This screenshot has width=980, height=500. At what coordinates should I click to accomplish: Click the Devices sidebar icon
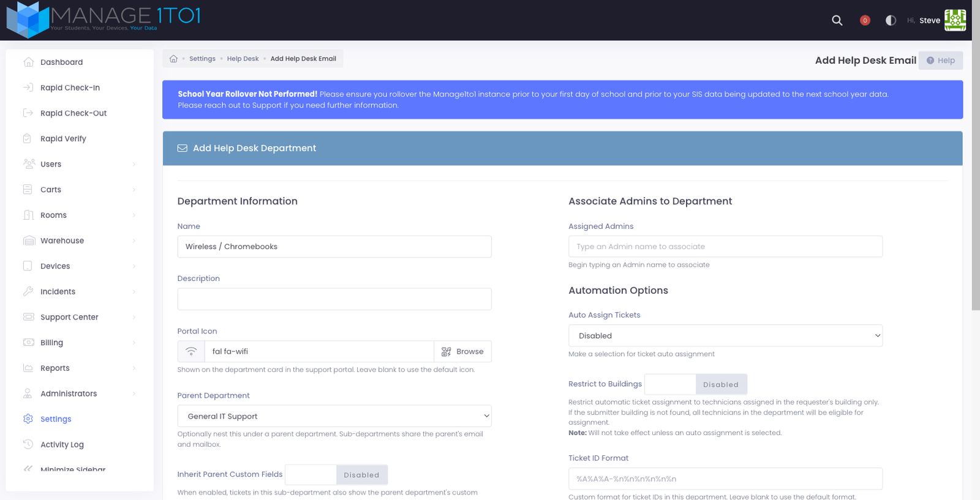(x=28, y=266)
